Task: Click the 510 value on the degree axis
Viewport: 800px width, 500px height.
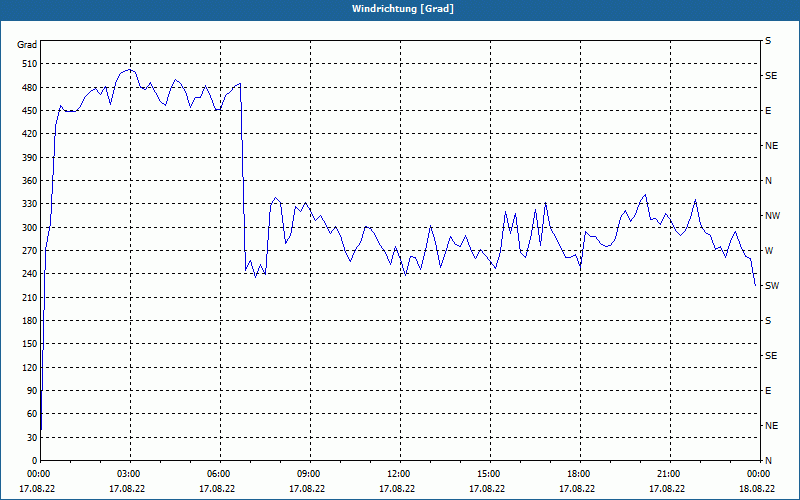Action: click(x=30, y=64)
